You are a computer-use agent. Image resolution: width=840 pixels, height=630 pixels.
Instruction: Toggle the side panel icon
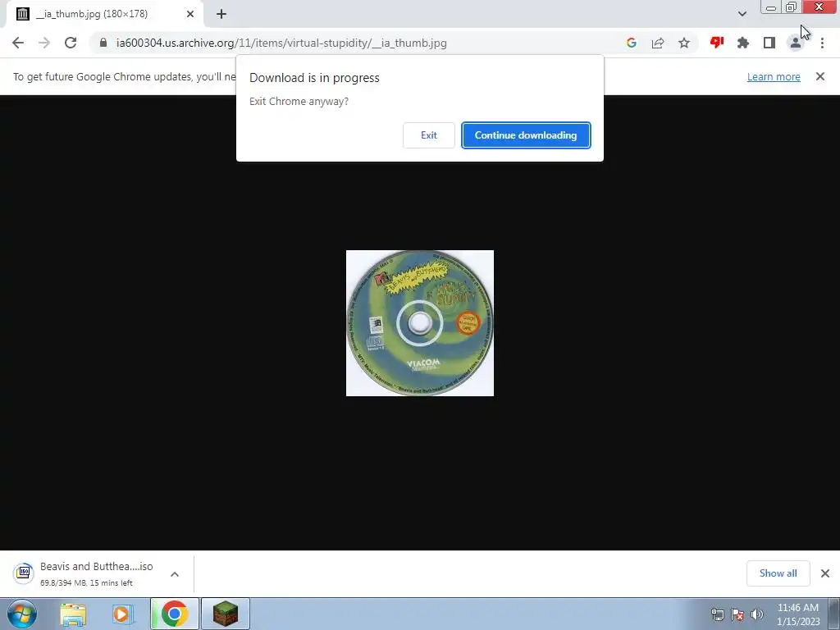pos(769,43)
